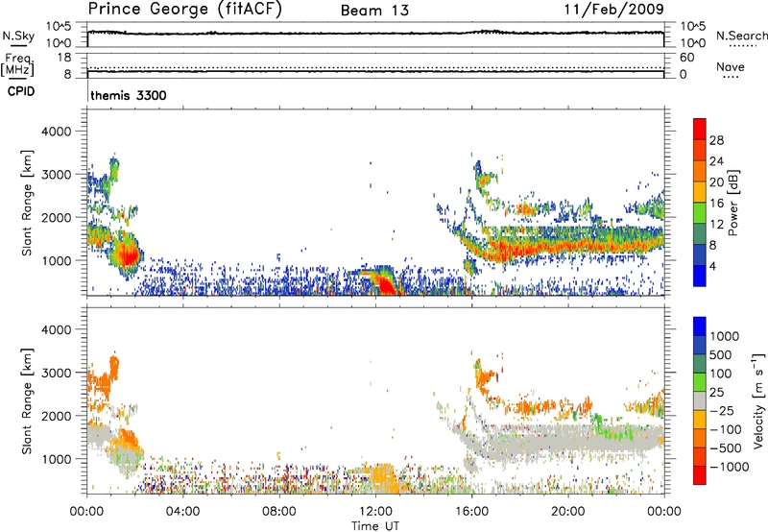Click the '20:00' time tick label

pyautogui.click(x=567, y=512)
